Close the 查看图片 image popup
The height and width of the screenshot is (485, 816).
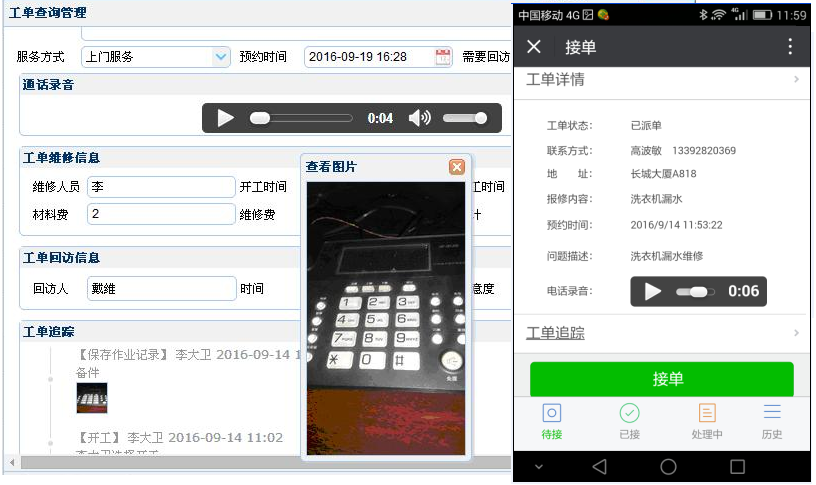click(x=456, y=167)
